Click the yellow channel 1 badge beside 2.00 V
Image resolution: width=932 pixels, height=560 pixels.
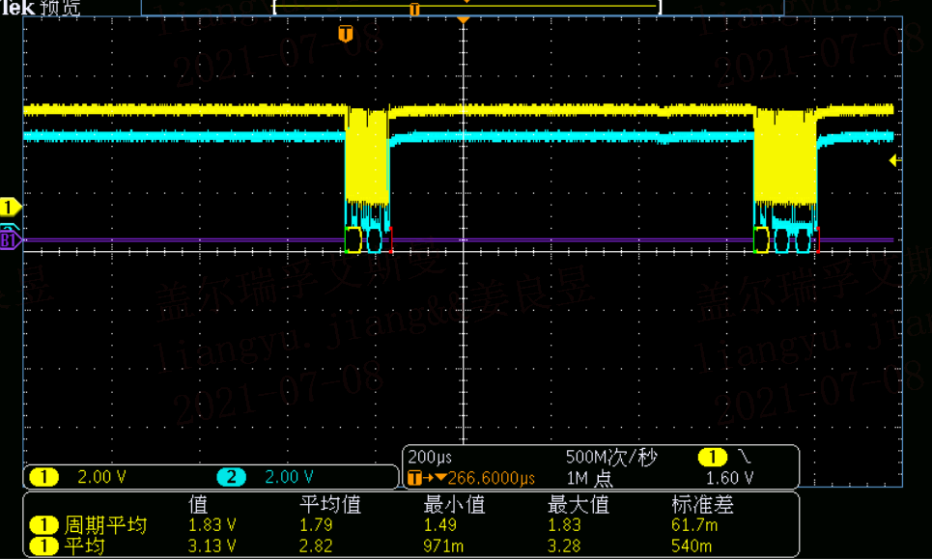click(44, 477)
